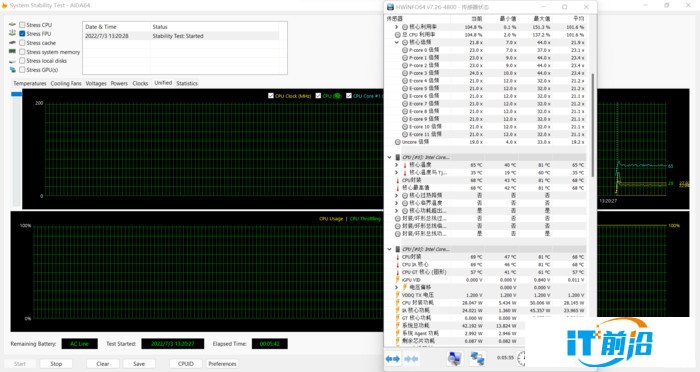Expand the 核心温度 core temperatures row
700x372 pixels.
point(396,165)
